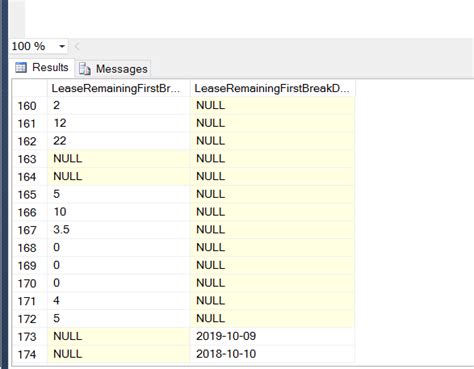Click second-column NULL cell in row 171
474x369 pixels.
272,301
